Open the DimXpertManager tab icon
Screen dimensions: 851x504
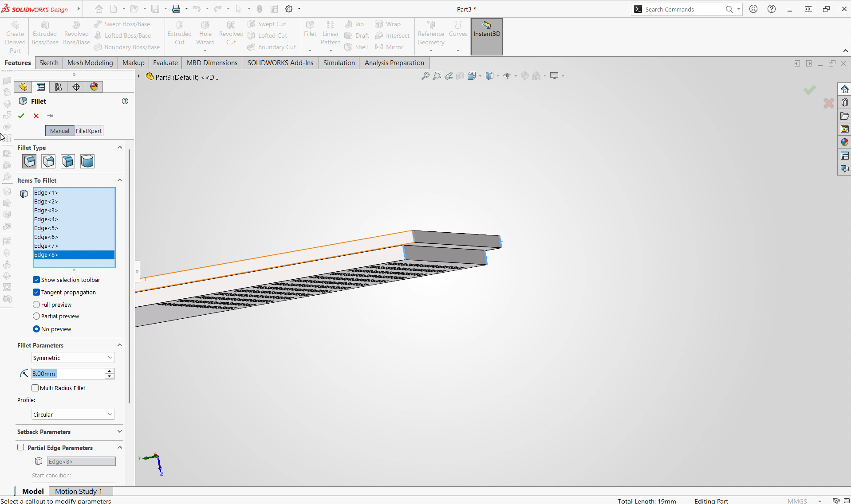pos(76,87)
